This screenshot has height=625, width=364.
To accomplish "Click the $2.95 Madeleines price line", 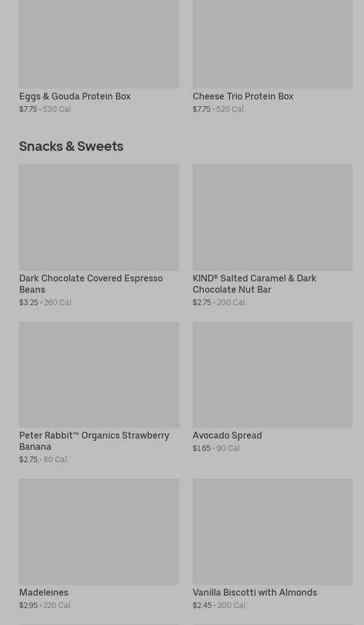I will pos(45,606).
